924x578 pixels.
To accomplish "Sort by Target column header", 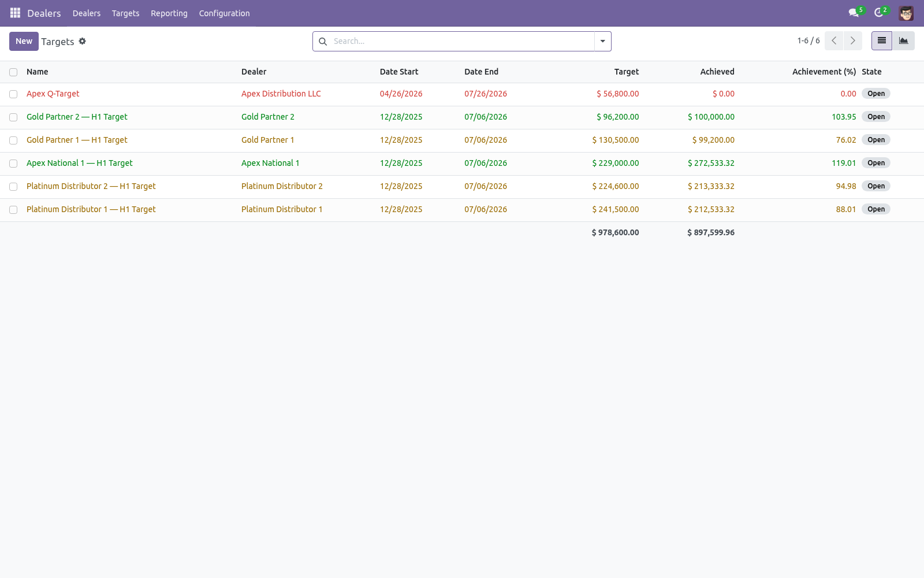I will tap(627, 72).
